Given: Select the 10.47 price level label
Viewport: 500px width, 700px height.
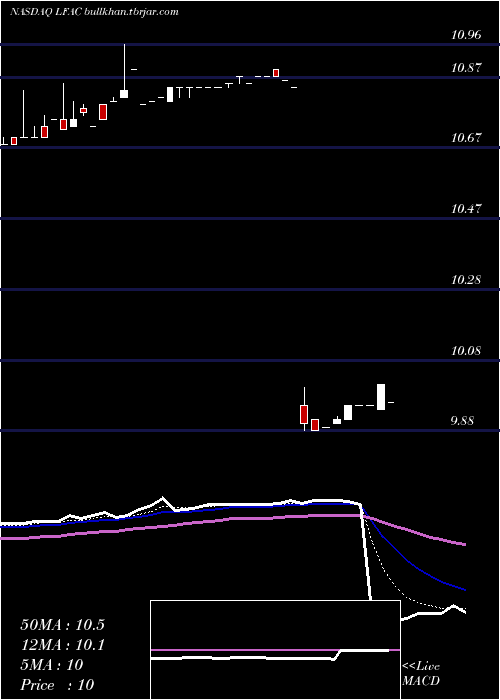Looking at the screenshot, I should 466,208.
